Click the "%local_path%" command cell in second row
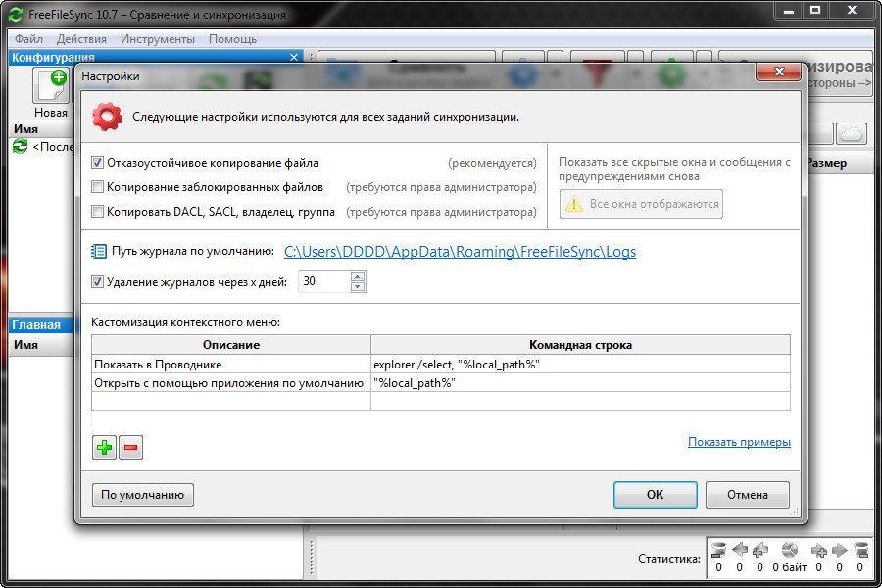Viewport: 882px width, 588px height. (x=580, y=383)
